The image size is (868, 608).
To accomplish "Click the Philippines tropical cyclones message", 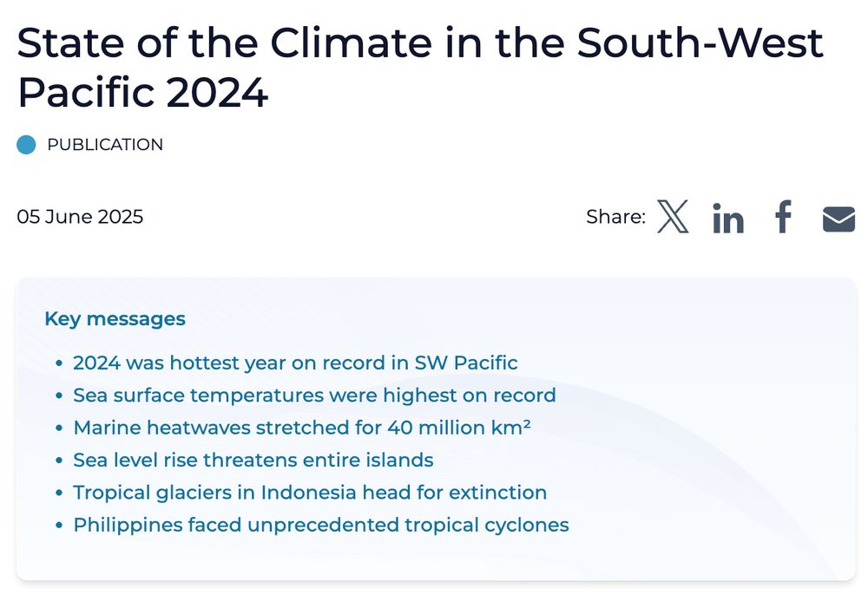I will point(321,525).
